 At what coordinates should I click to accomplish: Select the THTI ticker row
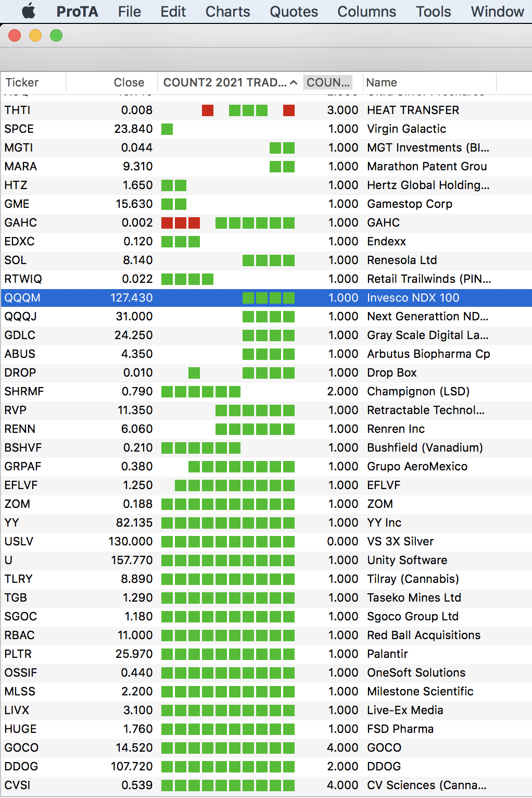pyautogui.click(x=266, y=110)
